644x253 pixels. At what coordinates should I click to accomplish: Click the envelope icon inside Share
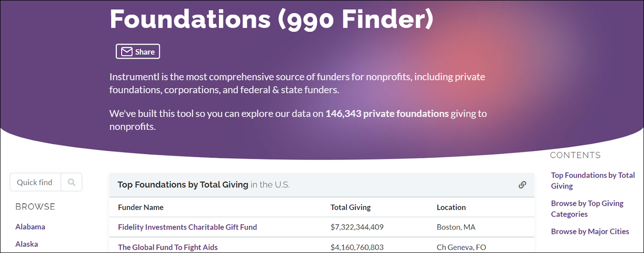(x=127, y=52)
